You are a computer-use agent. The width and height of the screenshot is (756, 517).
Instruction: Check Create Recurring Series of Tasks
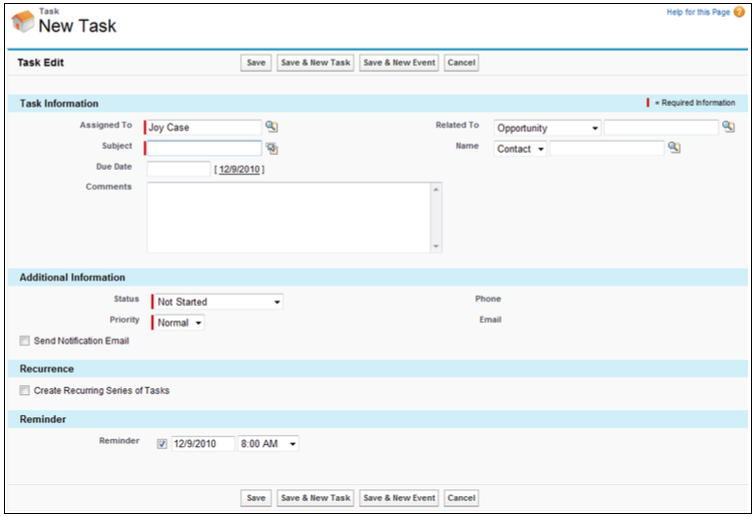pos(25,391)
